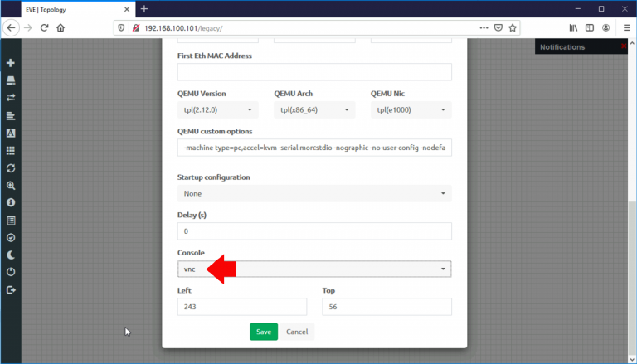Click the zoom magnifier sidebar icon
637x364 pixels.
[x=11, y=186]
